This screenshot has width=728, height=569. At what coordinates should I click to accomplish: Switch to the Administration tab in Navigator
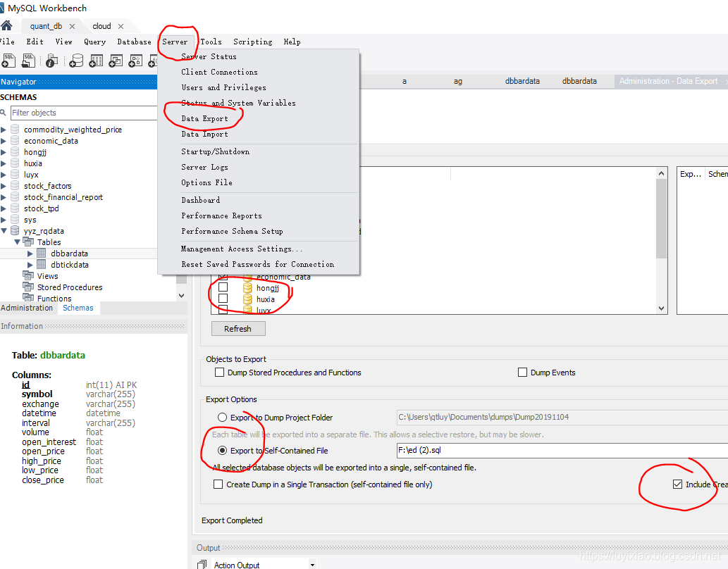[x=27, y=308]
